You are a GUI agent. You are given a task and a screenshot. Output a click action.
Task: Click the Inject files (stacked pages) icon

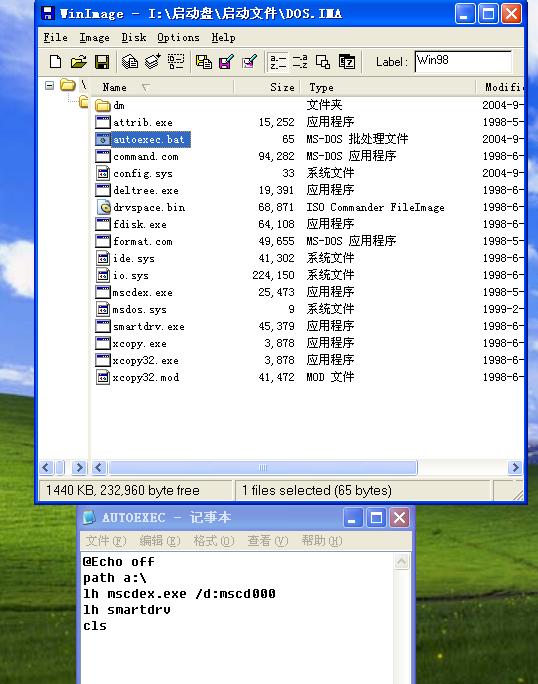tap(130, 62)
